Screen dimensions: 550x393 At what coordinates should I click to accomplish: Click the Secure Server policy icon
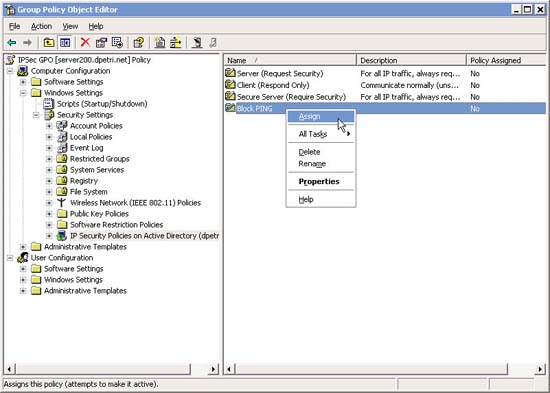[230, 96]
